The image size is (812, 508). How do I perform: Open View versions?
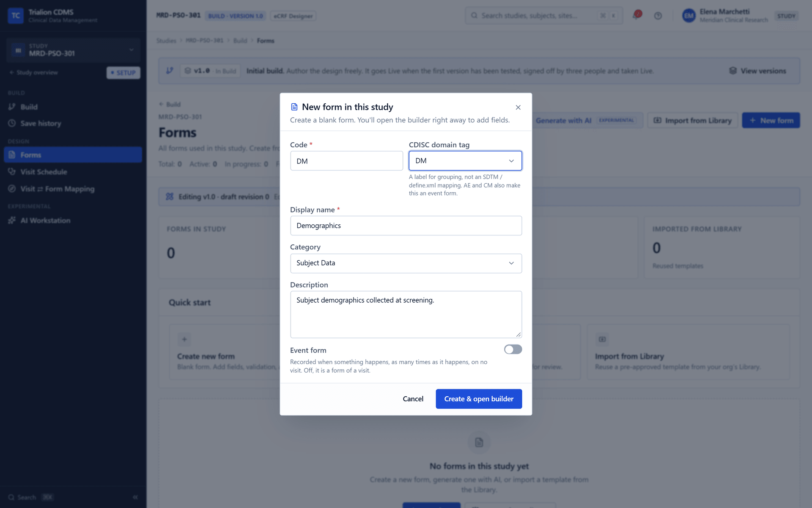click(x=757, y=71)
